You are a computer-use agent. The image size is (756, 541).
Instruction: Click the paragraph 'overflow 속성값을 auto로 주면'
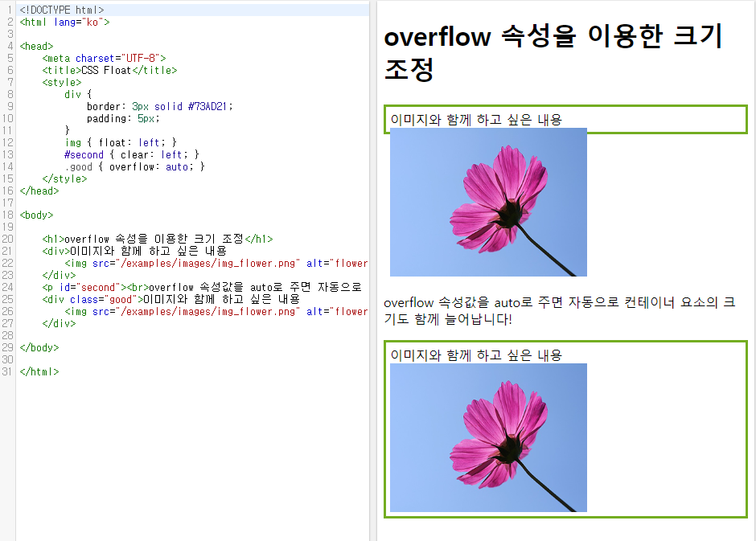click(559, 311)
